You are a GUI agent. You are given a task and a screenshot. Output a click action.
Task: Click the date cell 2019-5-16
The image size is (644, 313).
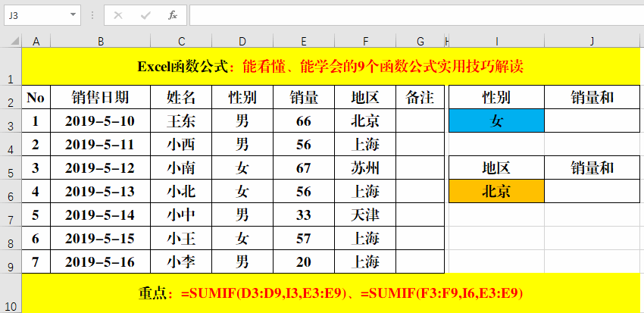101,261
